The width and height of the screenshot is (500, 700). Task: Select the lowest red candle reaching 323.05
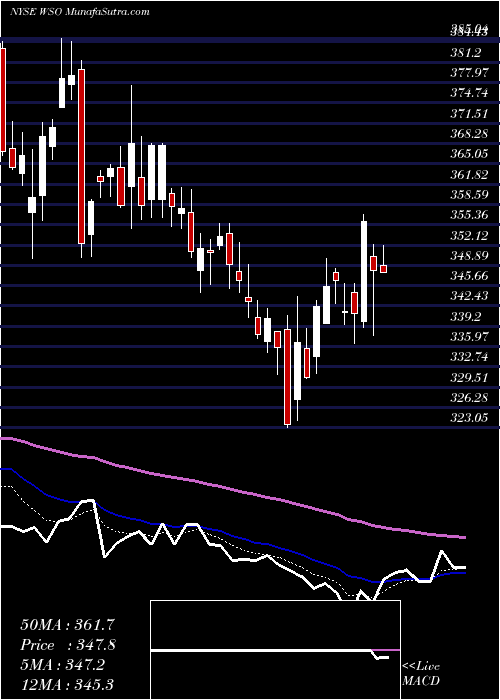click(x=288, y=376)
